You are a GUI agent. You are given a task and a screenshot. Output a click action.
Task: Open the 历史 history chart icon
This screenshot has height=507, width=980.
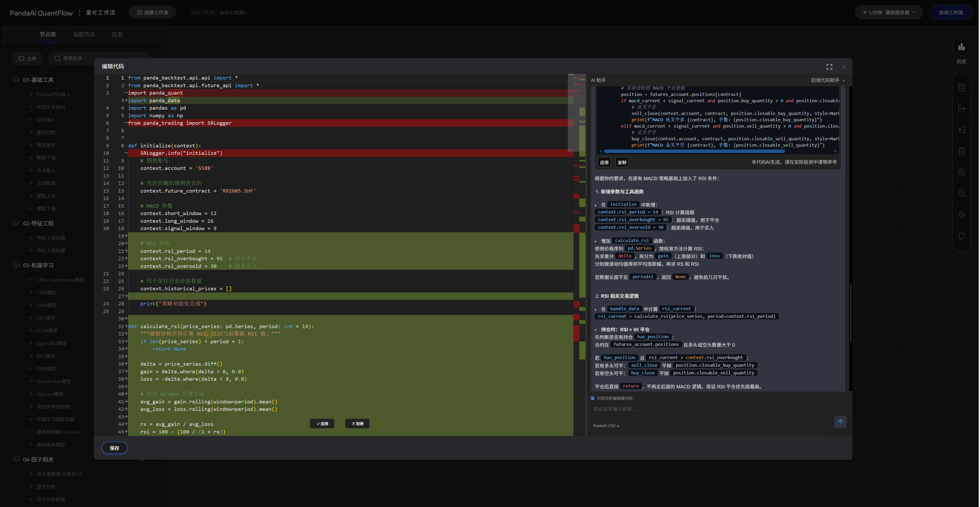961,47
